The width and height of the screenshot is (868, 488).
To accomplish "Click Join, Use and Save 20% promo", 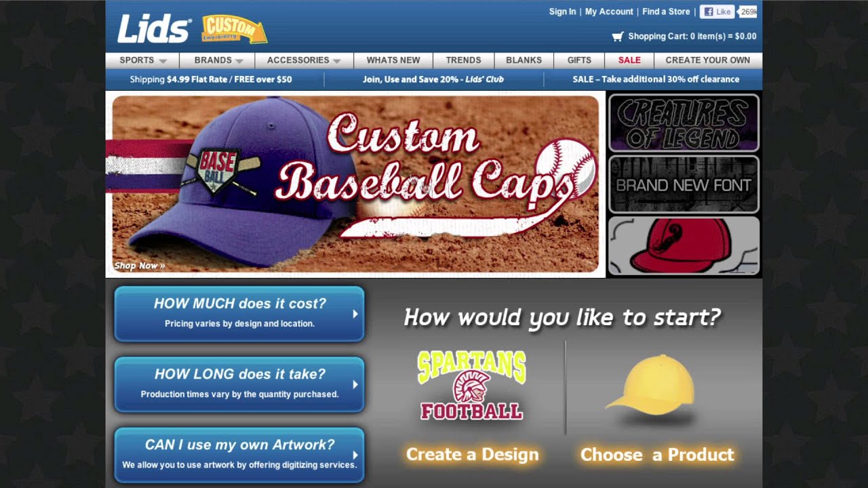I will tap(433, 79).
